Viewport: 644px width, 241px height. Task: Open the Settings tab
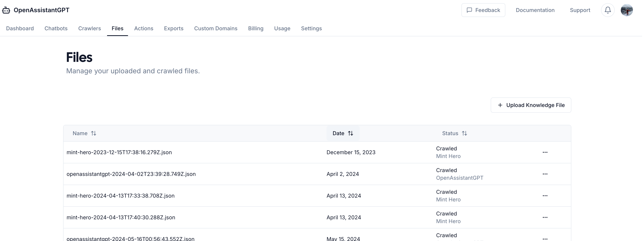(x=312, y=28)
